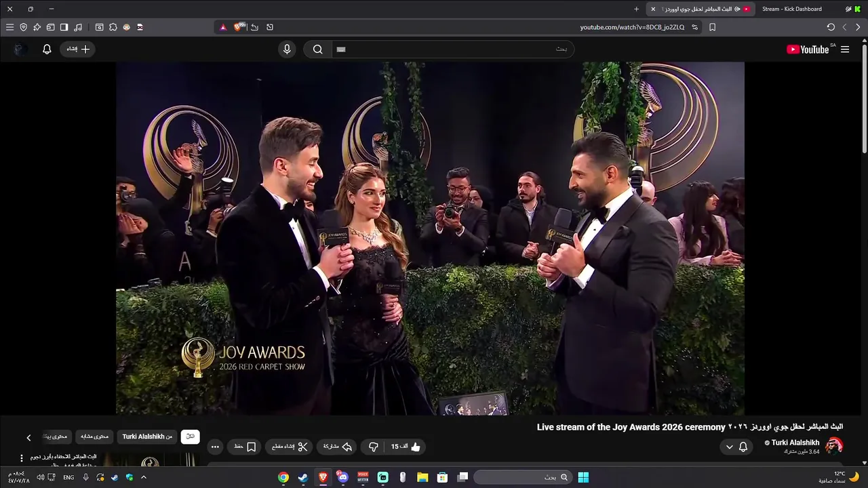868x488 pixels.
Task: Close the Joy Awards YouTube tab
Action: (653, 9)
